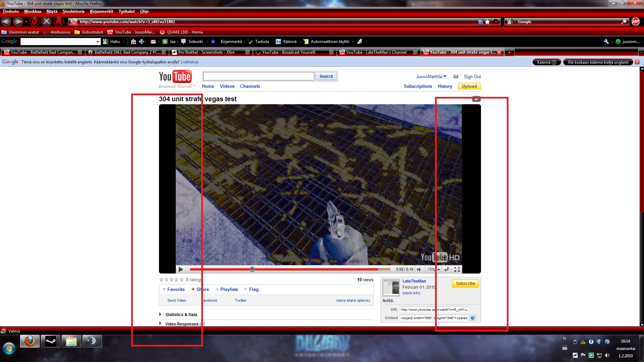The height and width of the screenshot is (362, 644).
Task: Open QUAKE LIVE - Home bookmark
Action: 181,32
